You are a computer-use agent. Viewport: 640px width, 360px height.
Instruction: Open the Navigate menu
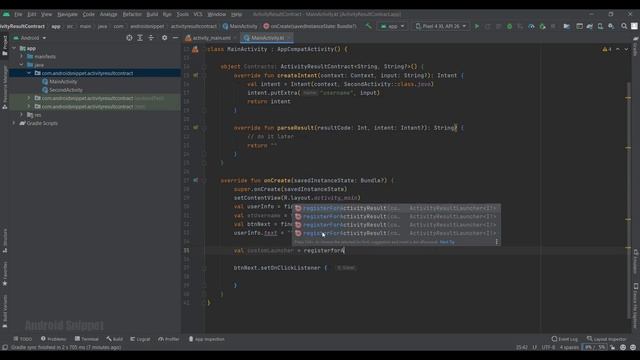[67, 14]
